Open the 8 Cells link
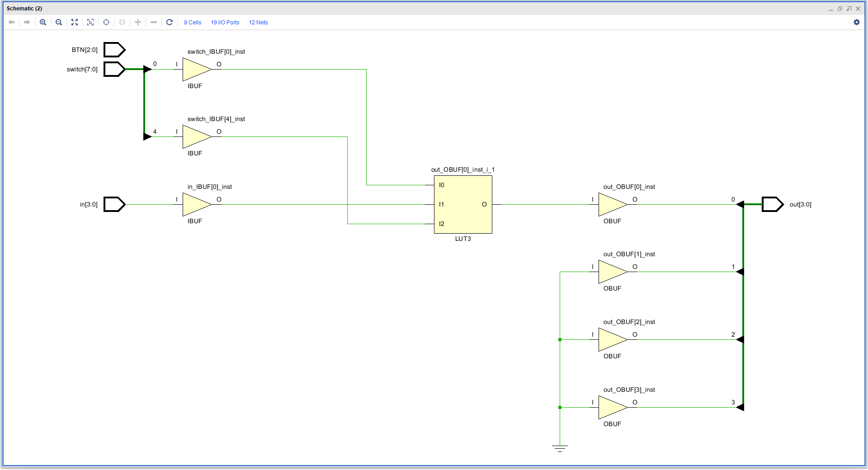 [x=193, y=23]
